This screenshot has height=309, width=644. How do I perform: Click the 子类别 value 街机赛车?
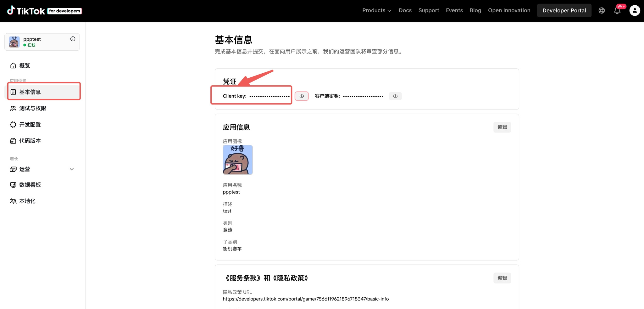(232, 249)
